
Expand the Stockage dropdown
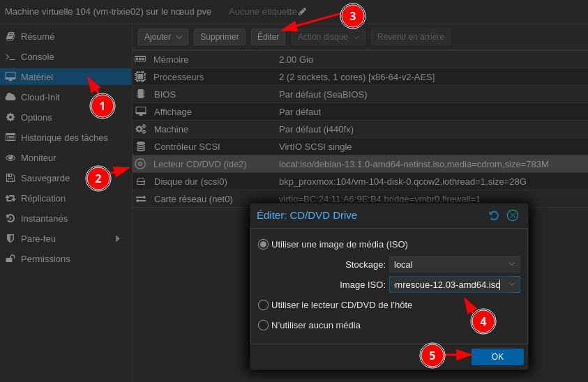tap(511, 264)
